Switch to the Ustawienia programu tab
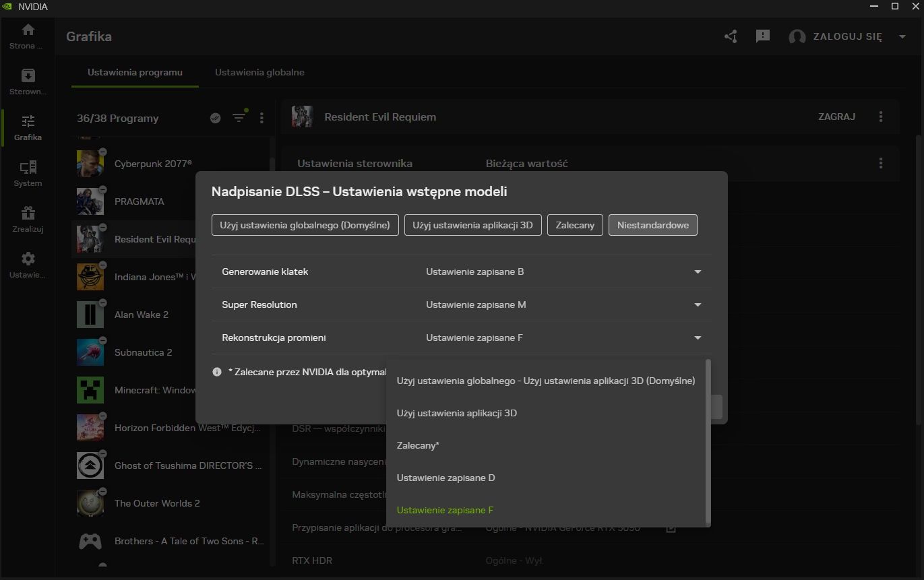The image size is (924, 580). 135,72
